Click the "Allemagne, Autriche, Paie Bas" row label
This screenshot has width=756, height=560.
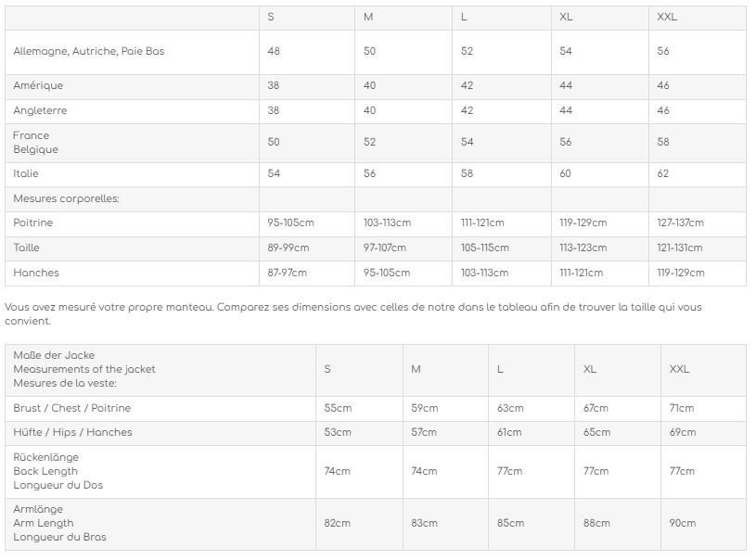tap(89, 52)
